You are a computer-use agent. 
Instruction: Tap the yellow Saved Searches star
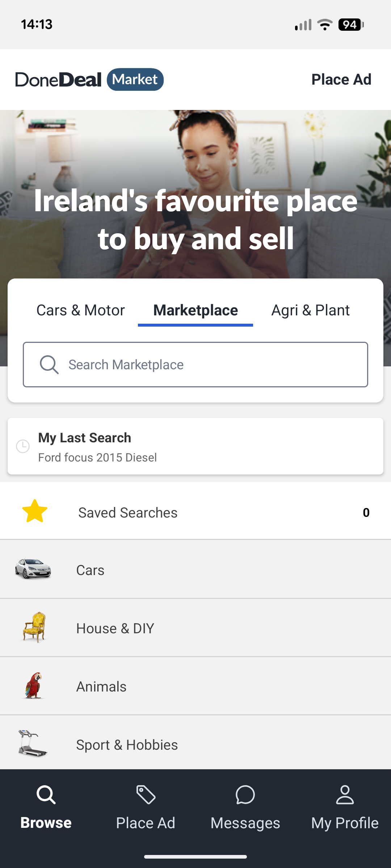pos(35,511)
